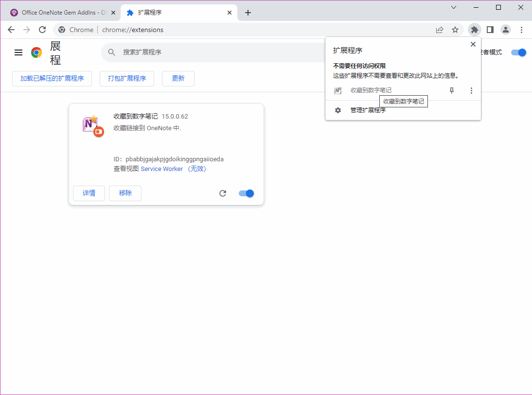Click the 更新 button
The image size is (532, 395).
[178, 79]
